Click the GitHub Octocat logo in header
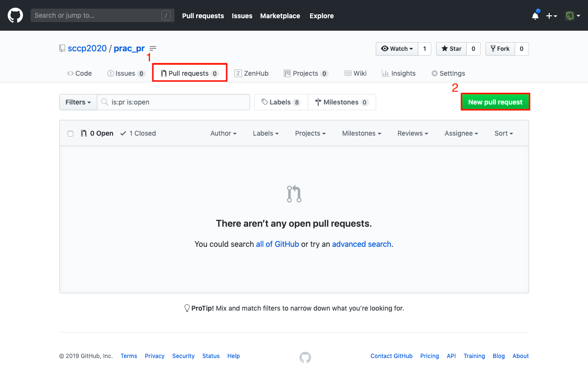 [15, 15]
